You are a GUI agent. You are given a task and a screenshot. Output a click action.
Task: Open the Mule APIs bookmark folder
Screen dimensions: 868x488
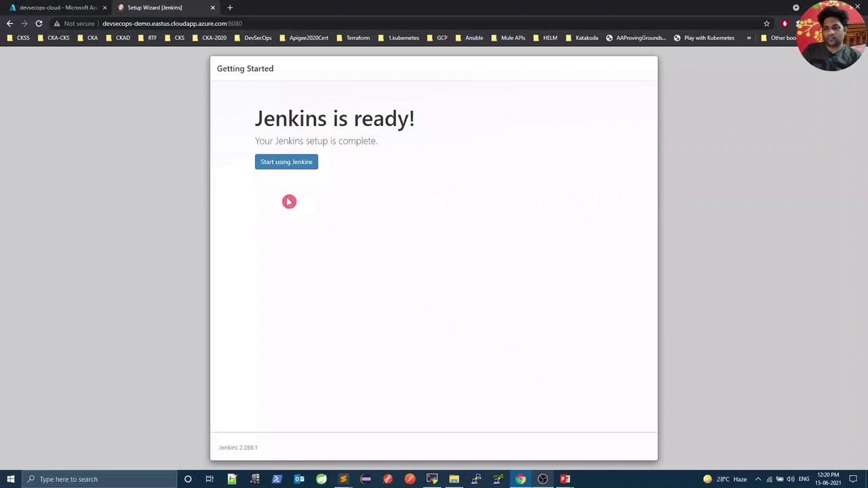[508, 38]
